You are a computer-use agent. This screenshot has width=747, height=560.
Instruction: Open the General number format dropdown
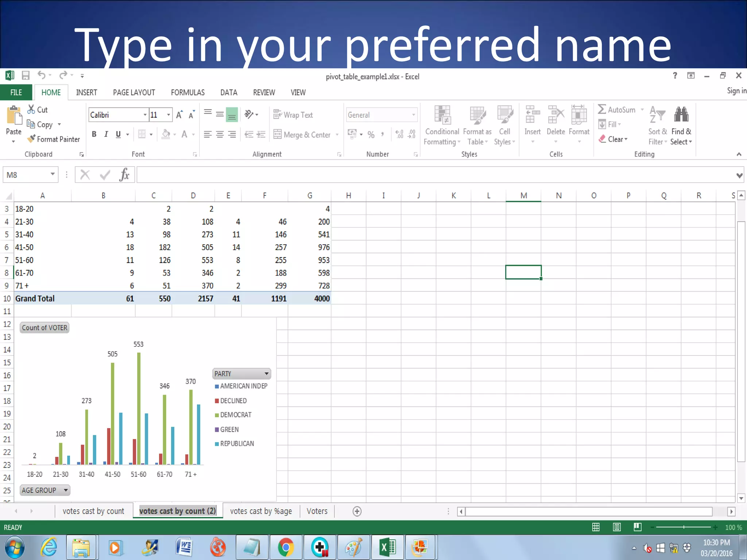(414, 115)
